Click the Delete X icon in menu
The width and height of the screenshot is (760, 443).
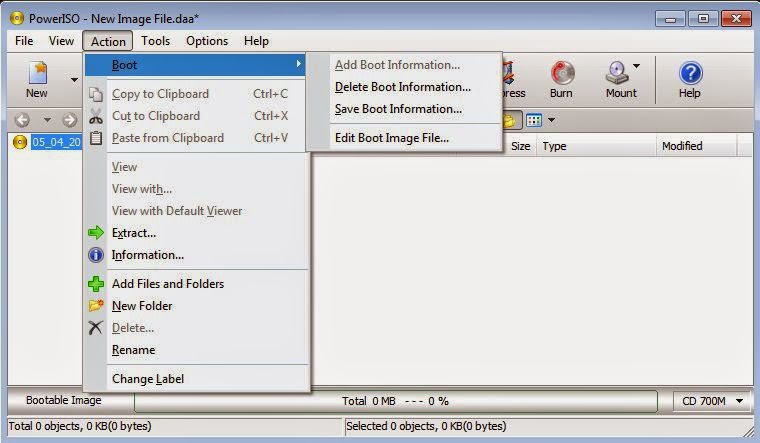(96, 328)
